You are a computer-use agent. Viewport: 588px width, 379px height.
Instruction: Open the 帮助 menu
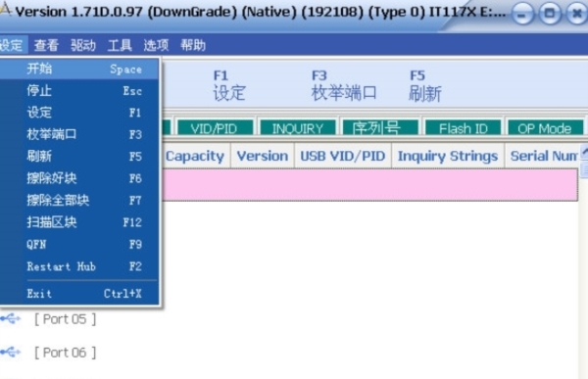pos(193,45)
